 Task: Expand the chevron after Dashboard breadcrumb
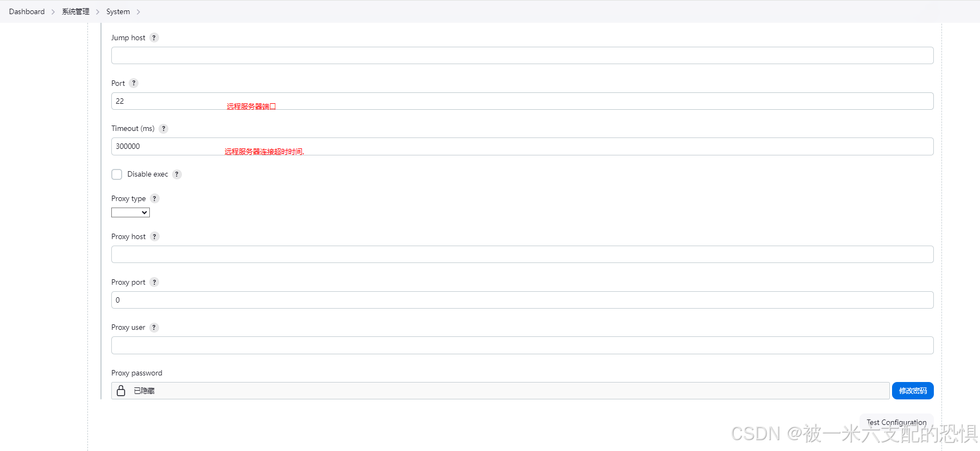tap(53, 12)
